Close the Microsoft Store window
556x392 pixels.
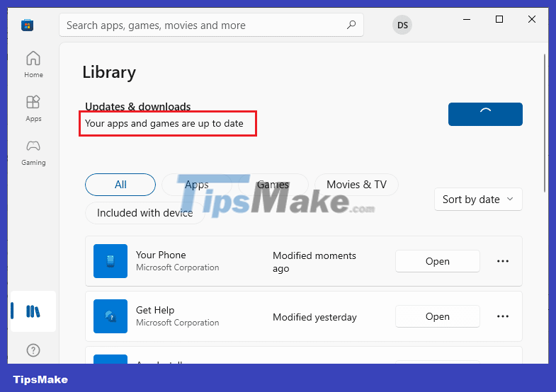pos(531,19)
